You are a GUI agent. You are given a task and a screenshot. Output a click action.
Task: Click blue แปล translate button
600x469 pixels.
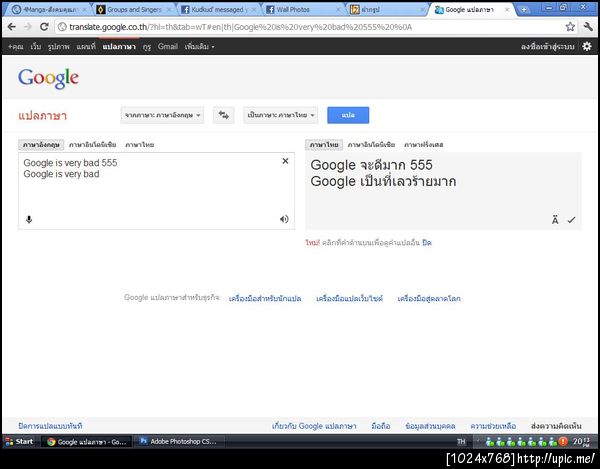348,115
